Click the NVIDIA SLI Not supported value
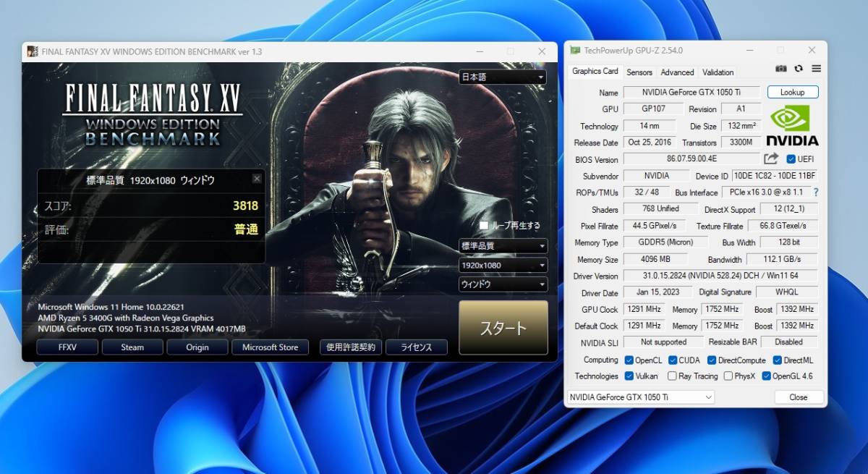The image size is (868, 474). coord(663,342)
